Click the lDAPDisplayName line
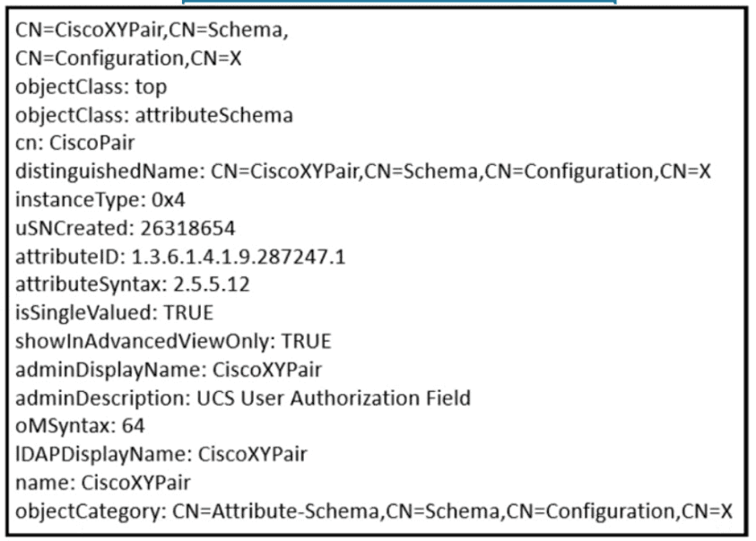The height and width of the screenshot is (541, 756). (x=161, y=454)
